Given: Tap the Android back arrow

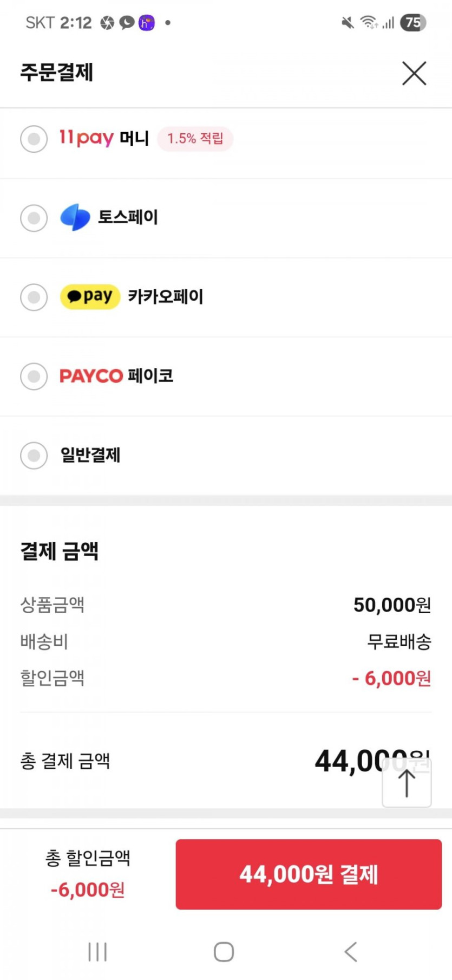Looking at the screenshot, I should [351, 952].
